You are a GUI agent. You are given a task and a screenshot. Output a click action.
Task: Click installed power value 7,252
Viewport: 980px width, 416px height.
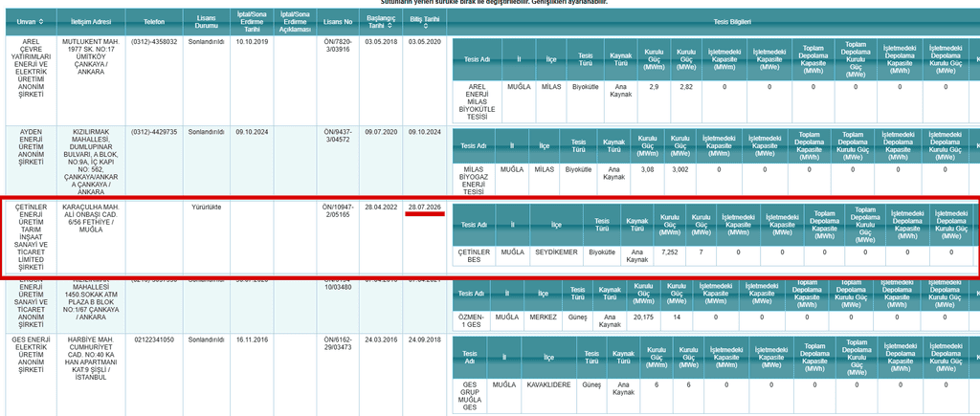(x=669, y=252)
